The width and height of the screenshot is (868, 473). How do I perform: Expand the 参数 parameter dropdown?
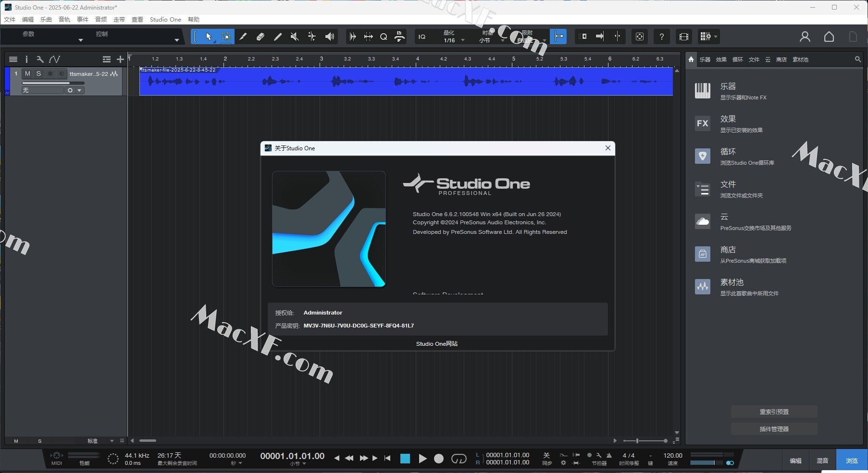(x=81, y=40)
